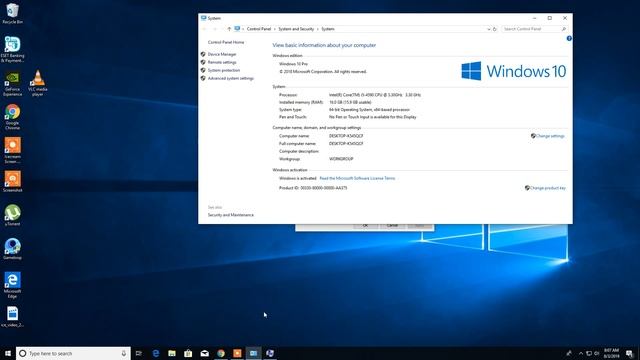Open File Explorer from the taskbar
This screenshot has height=360, width=640.
[x=172, y=353]
